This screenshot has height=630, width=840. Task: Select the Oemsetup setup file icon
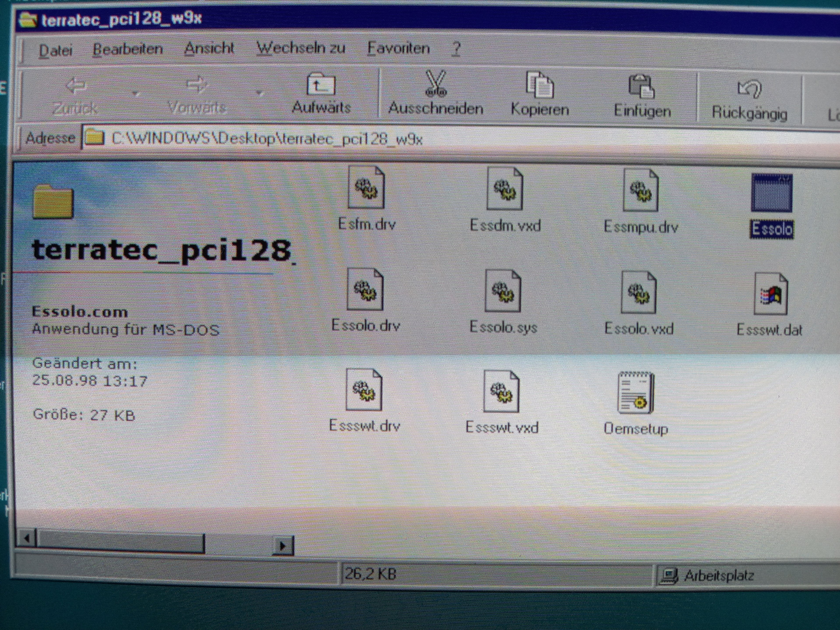[636, 393]
